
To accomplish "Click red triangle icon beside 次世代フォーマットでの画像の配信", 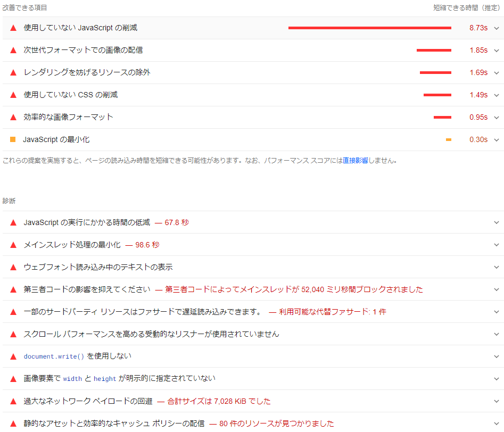I will [x=13, y=50].
